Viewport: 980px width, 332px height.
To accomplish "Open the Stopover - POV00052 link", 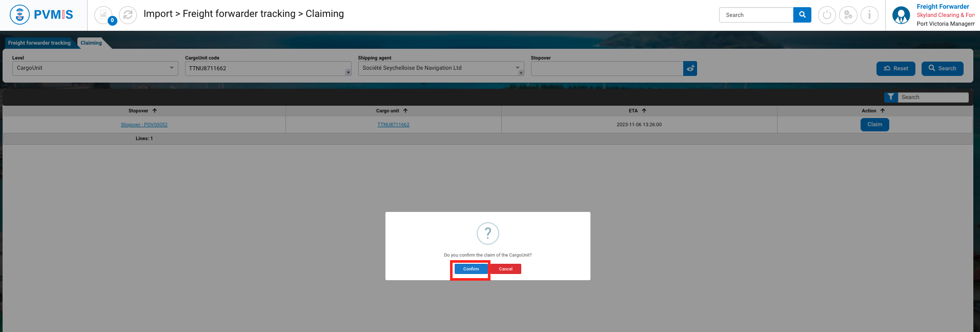I will 144,125.
